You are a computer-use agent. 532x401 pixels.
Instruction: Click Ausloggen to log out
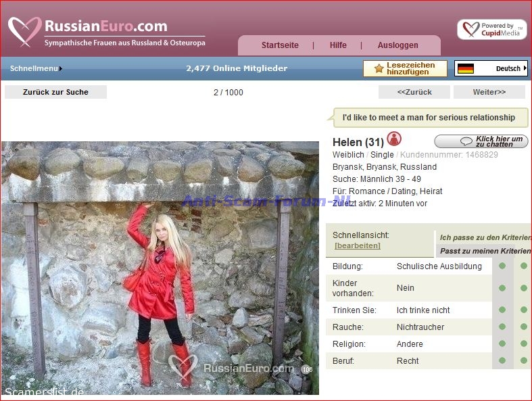click(398, 45)
